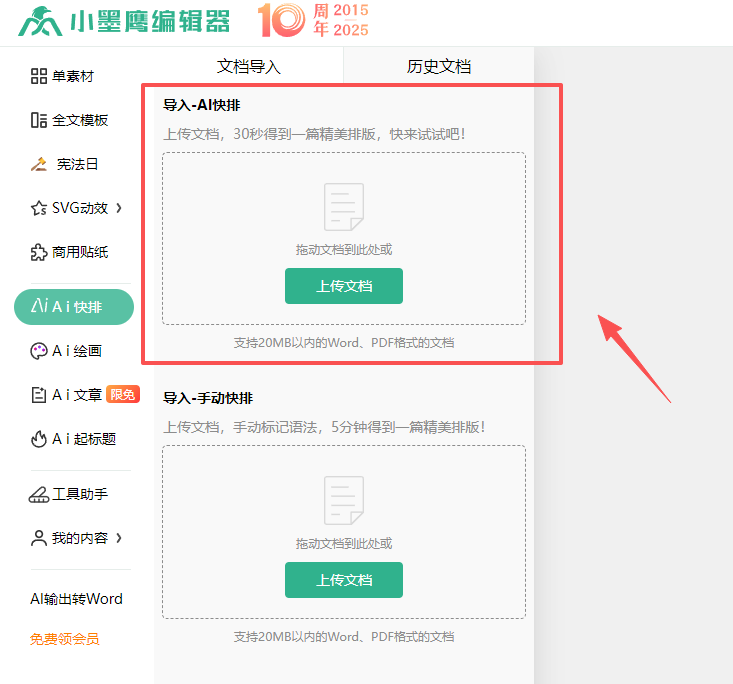Click the Ai起标题 flame icon
733x684 pixels.
[39, 438]
